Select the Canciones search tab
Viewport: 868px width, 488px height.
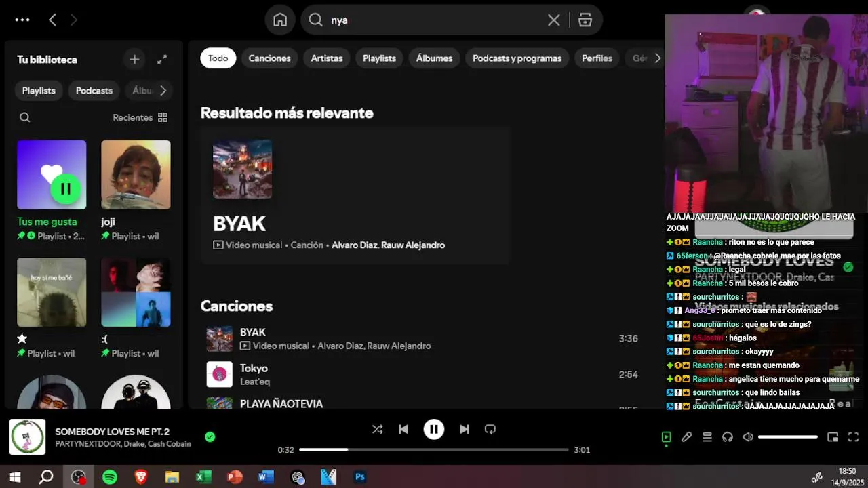(x=269, y=58)
